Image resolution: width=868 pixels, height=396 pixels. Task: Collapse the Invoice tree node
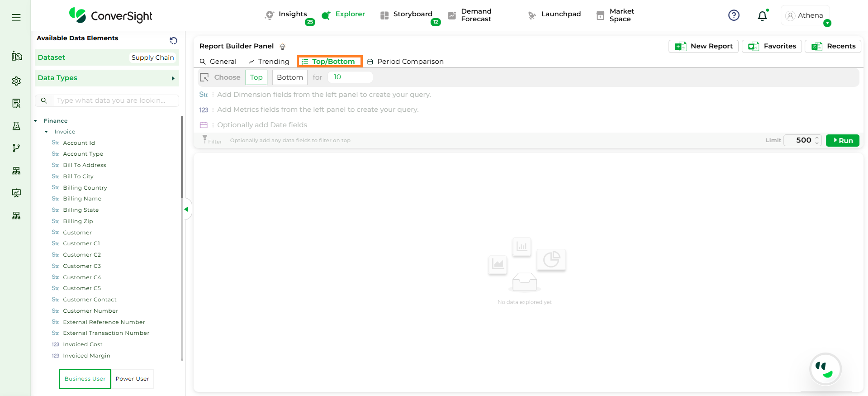[46, 132]
